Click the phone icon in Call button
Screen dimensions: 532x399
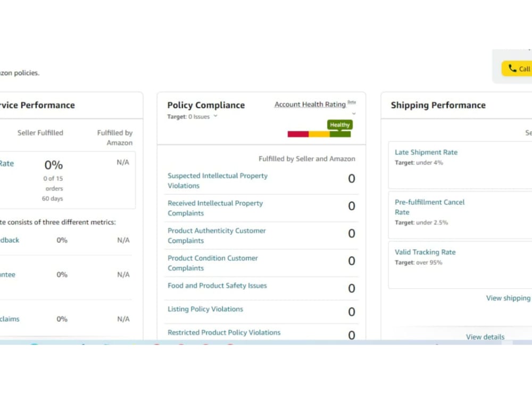point(512,68)
